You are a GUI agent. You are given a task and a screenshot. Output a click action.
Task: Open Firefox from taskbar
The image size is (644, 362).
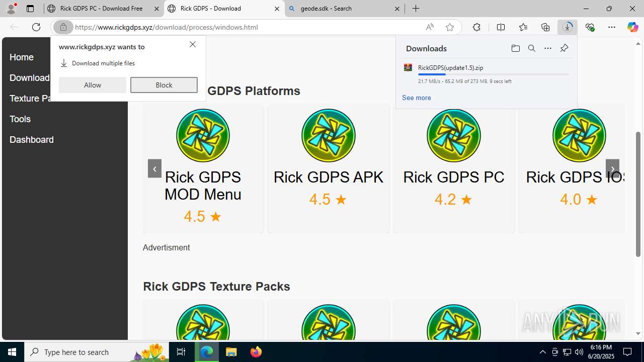(256, 352)
